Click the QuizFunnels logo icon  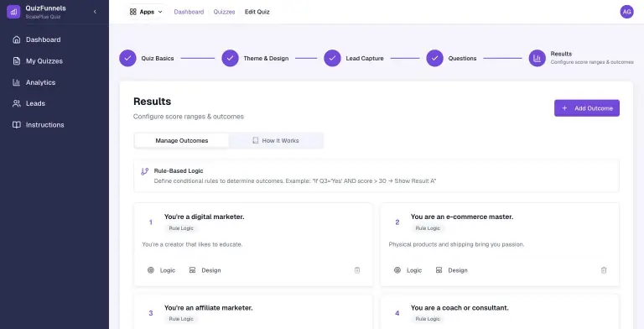[13, 12]
